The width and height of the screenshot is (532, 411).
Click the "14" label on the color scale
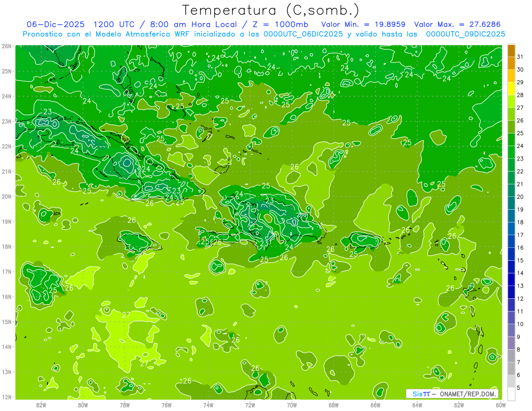pos(520,273)
